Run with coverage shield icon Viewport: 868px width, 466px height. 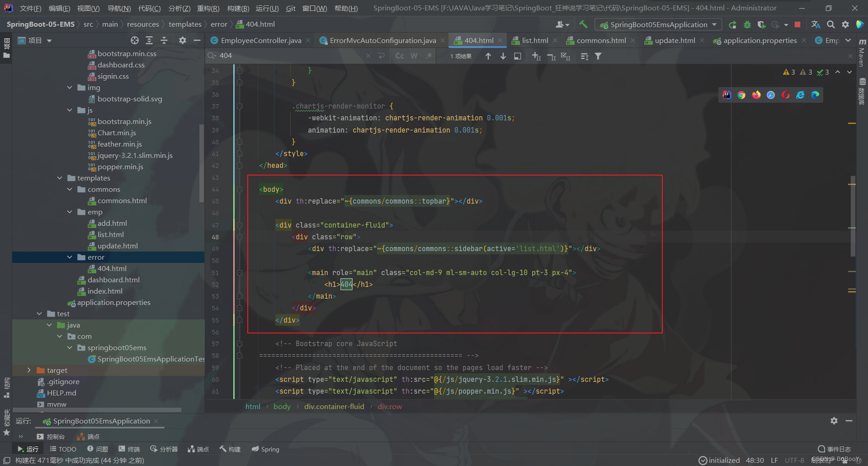point(761,24)
